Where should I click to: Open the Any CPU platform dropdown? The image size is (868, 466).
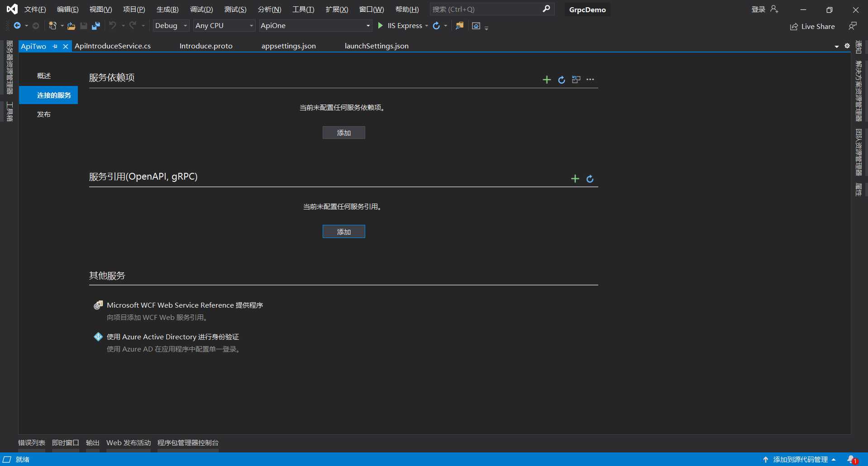pyautogui.click(x=224, y=26)
